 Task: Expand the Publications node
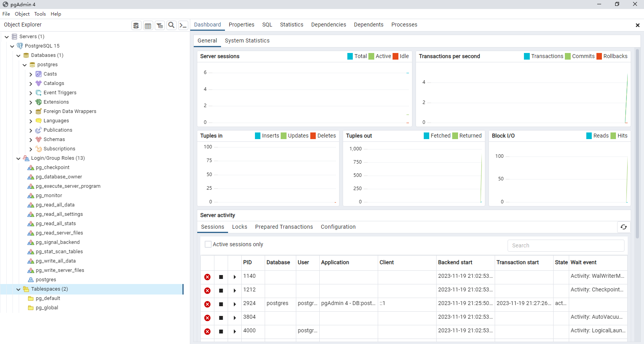[31, 130]
